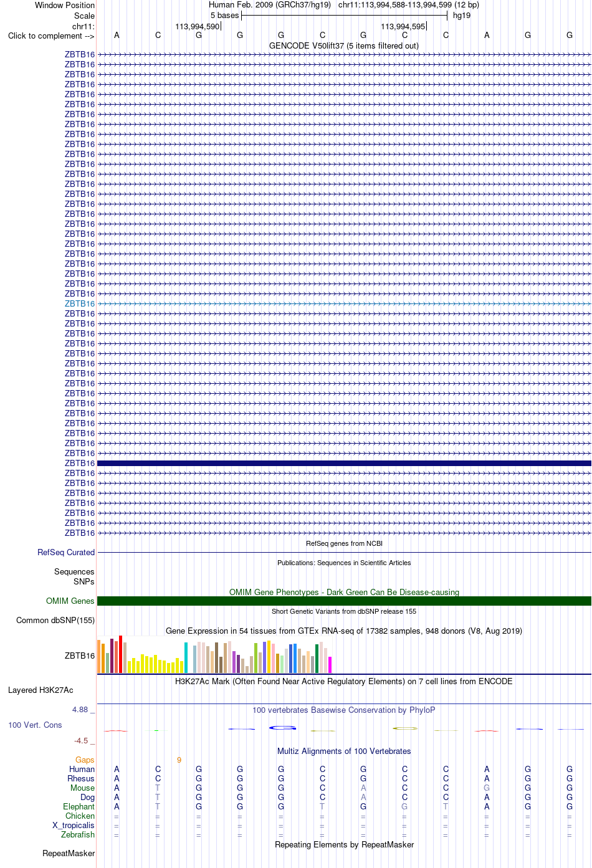Click the Window Position label
Image resolution: width=592 pixels, height=868 pixels.
65,5
